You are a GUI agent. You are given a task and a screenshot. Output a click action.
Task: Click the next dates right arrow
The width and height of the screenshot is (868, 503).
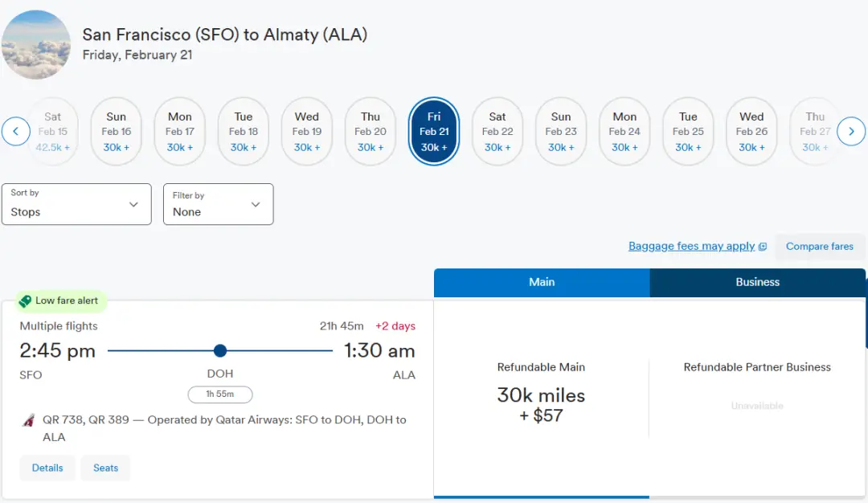[x=851, y=131]
